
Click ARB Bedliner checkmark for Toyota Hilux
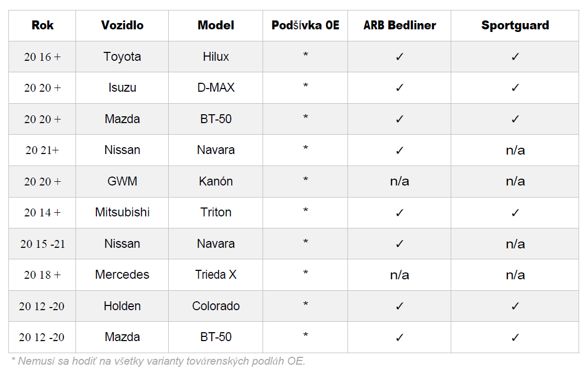point(399,57)
